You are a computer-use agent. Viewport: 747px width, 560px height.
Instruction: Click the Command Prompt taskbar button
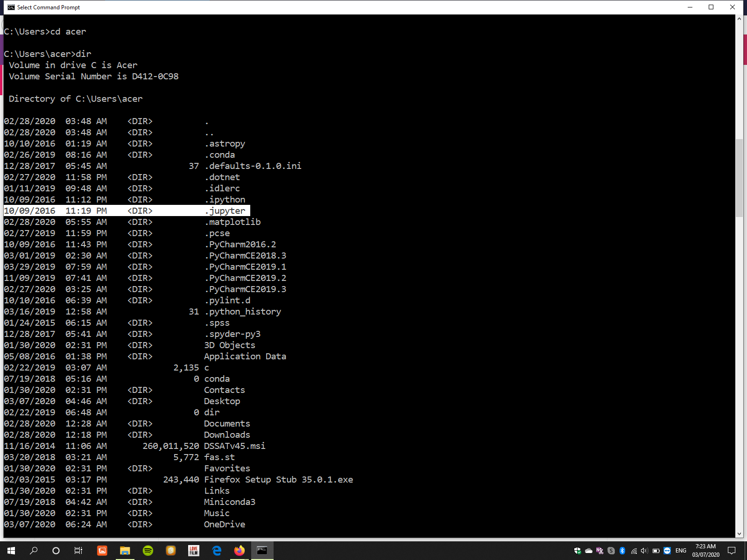point(262,551)
